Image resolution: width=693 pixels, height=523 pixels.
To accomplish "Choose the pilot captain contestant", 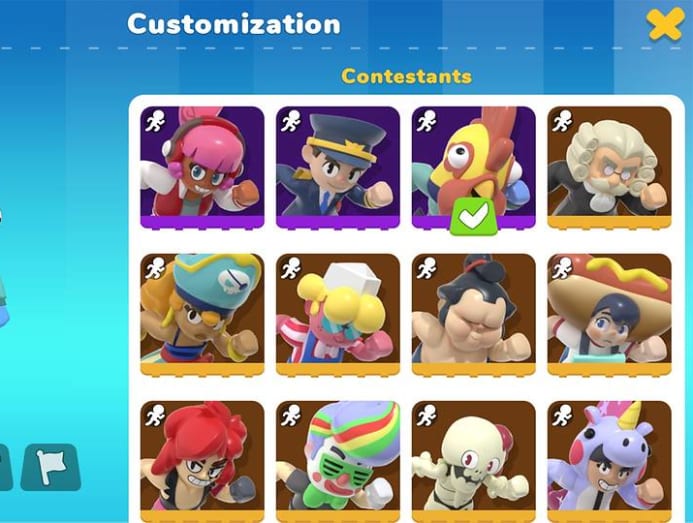I will pyautogui.click(x=338, y=167).
